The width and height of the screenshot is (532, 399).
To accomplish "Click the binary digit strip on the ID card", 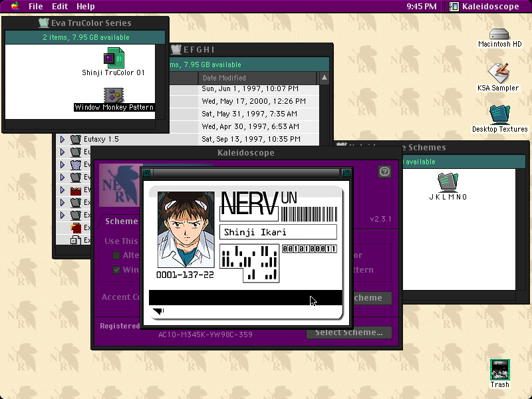I will click(x=309, y=249).
